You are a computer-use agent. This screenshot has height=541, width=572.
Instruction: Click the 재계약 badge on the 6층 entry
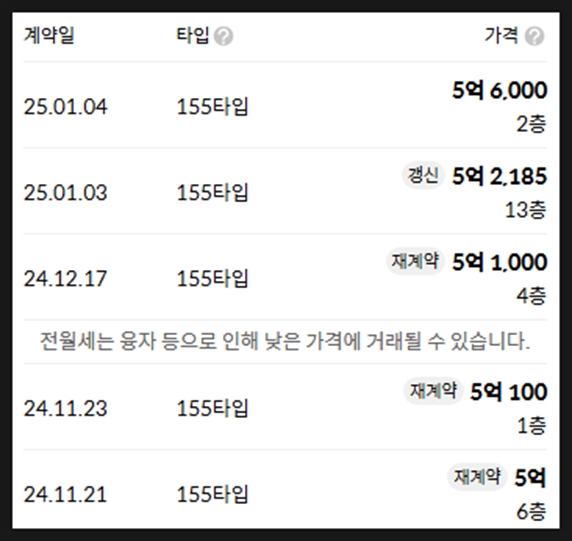(x=477, y=477)
